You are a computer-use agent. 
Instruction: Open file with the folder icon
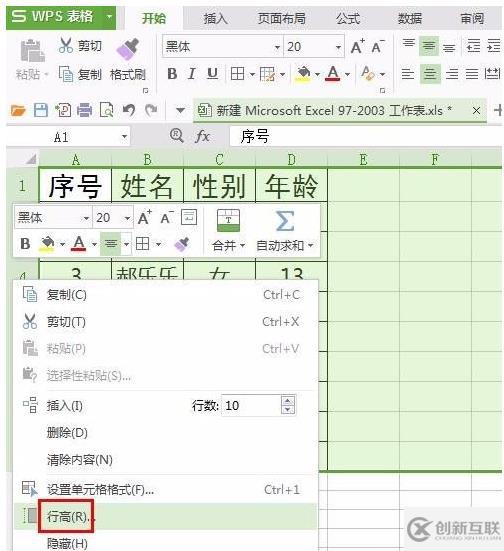[x=18, y=111]
